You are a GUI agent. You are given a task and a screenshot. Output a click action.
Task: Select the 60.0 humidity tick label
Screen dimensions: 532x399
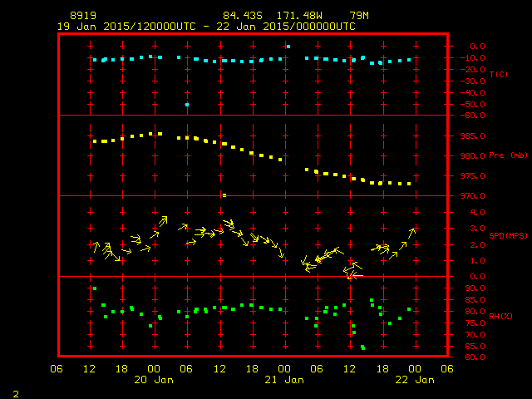click(475, 357)
